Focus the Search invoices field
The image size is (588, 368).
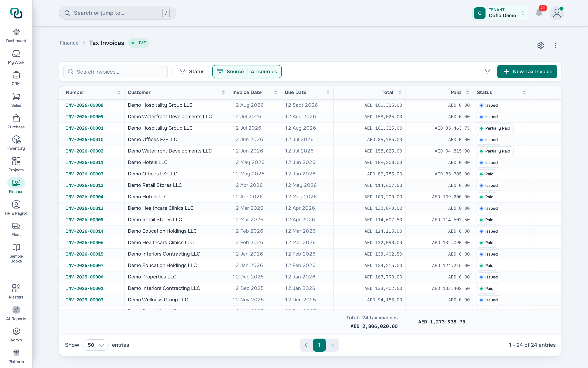116,72
